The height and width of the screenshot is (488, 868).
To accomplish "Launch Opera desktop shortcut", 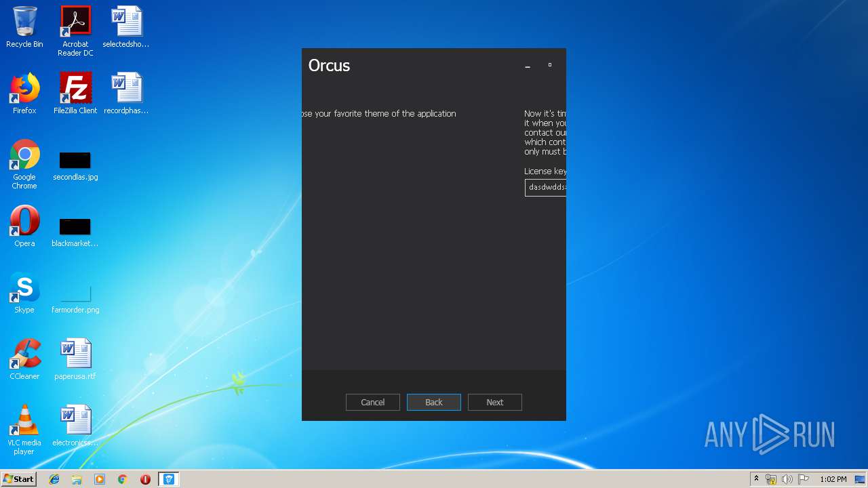I will (x=24, y=226).
